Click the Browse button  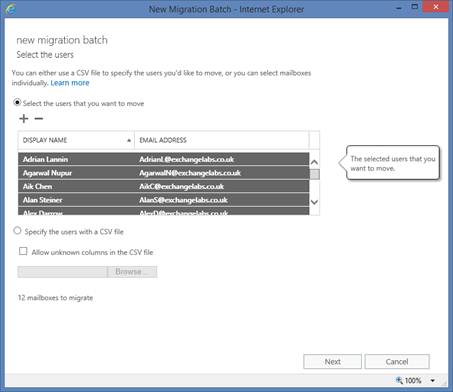coord(132,272)
